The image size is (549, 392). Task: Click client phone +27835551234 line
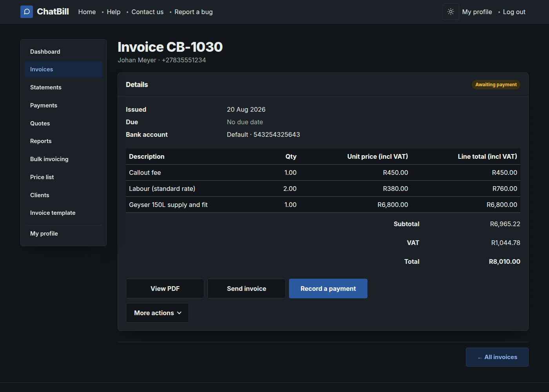click(x=162, y=60)
